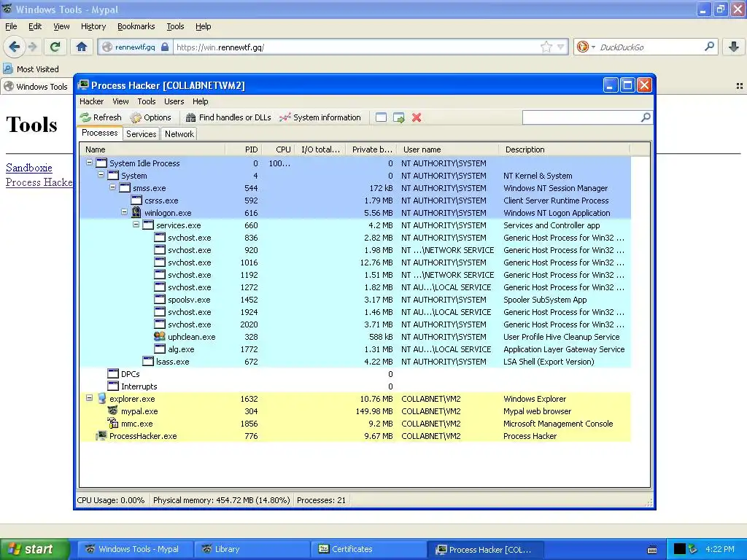Click the Mypal back arrow button
Viewport: 747px width, 560px height.
coord(15,47)
